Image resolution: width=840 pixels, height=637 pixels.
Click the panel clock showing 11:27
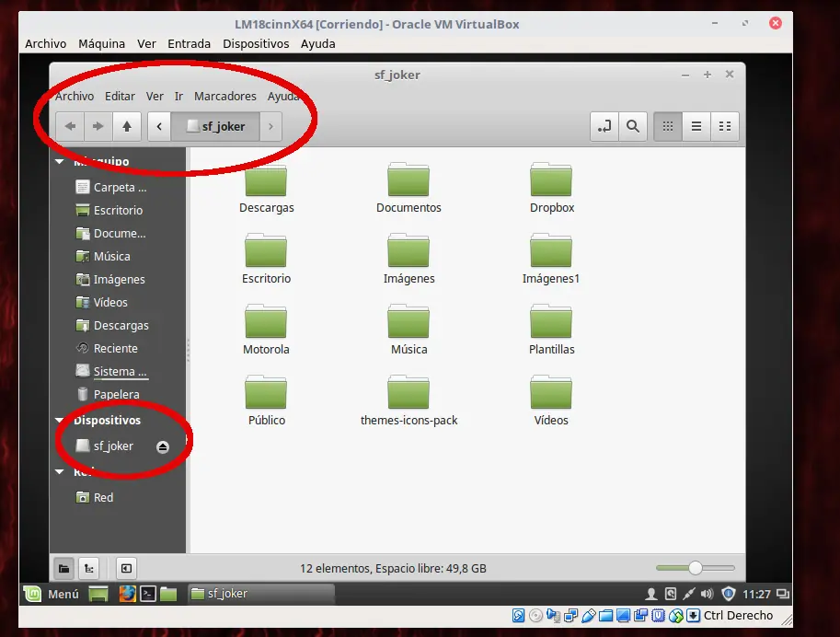(x=756, y=594)
